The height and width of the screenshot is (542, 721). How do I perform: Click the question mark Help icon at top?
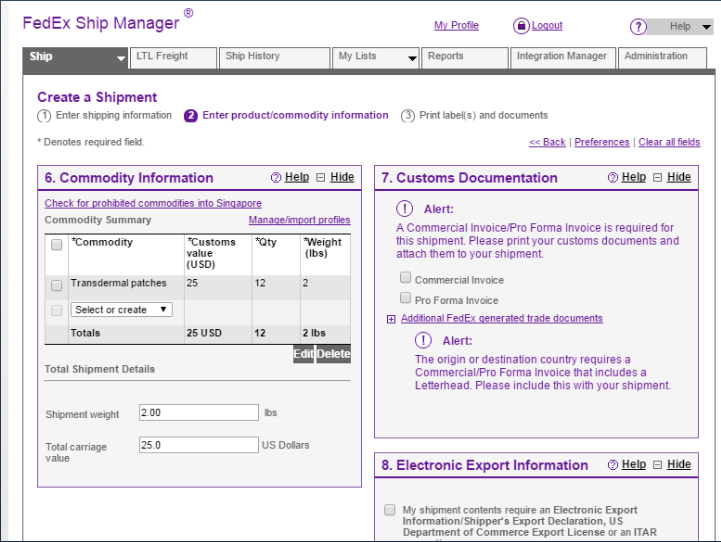coord(638,27)
